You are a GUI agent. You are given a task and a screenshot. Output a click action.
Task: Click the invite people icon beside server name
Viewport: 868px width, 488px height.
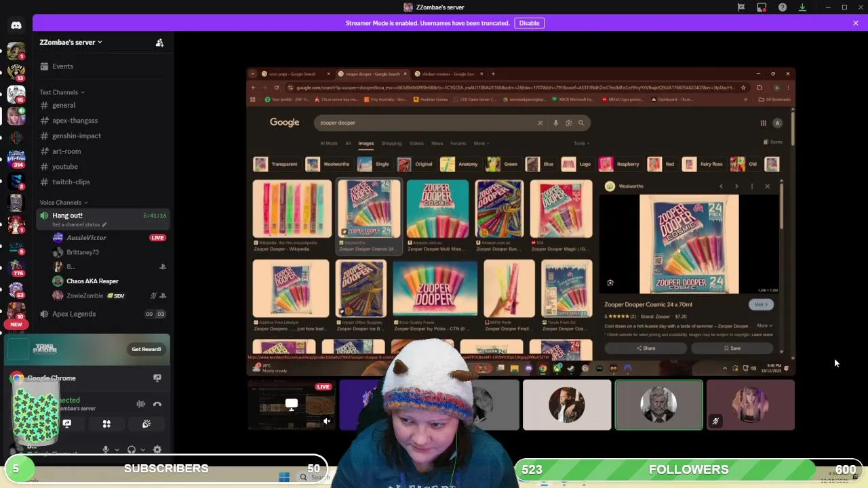[159, 42]
